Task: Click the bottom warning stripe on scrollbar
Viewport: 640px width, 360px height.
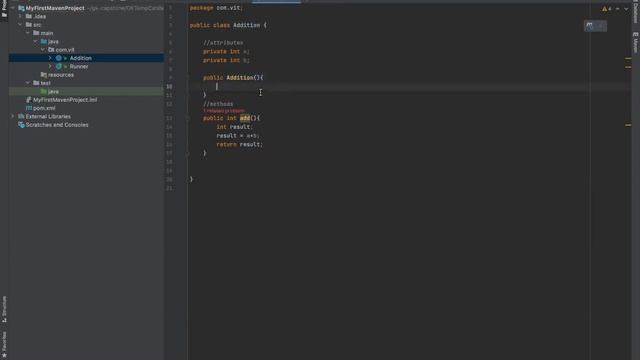Action: click(x=628, y=125)
